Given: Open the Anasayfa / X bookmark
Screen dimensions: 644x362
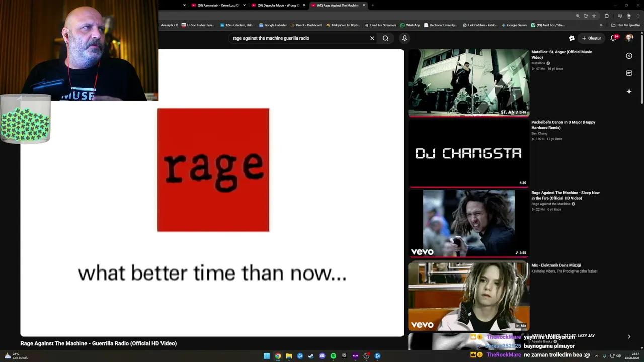Looking at the screenshot, I should (x=169, y=25).
